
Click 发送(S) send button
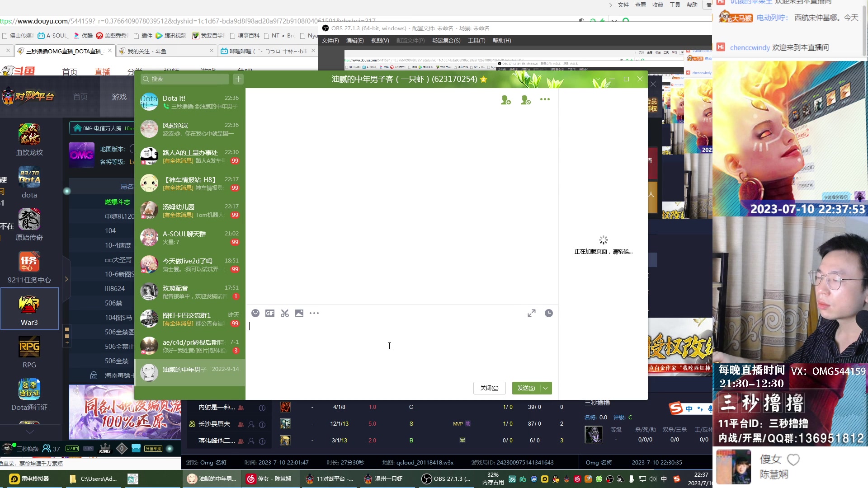coord(526,388)
